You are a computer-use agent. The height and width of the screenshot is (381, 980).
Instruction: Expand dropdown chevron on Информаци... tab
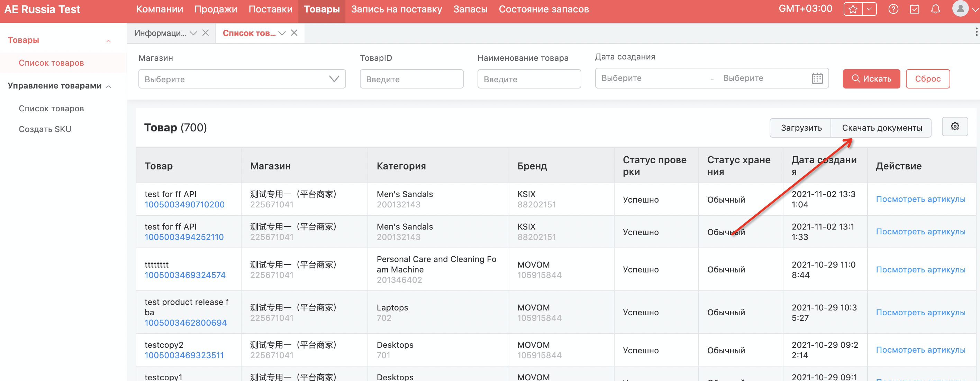point(193,33)
